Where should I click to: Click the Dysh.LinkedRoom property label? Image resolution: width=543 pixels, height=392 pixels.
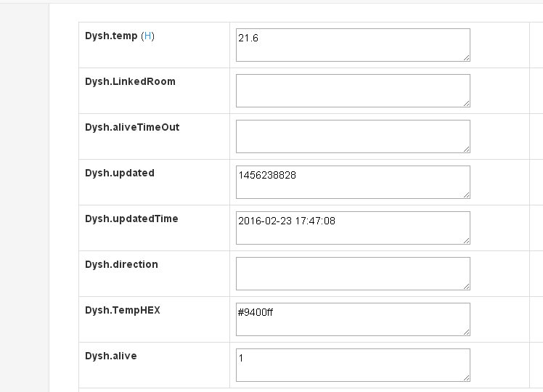[x=130, y=81]
